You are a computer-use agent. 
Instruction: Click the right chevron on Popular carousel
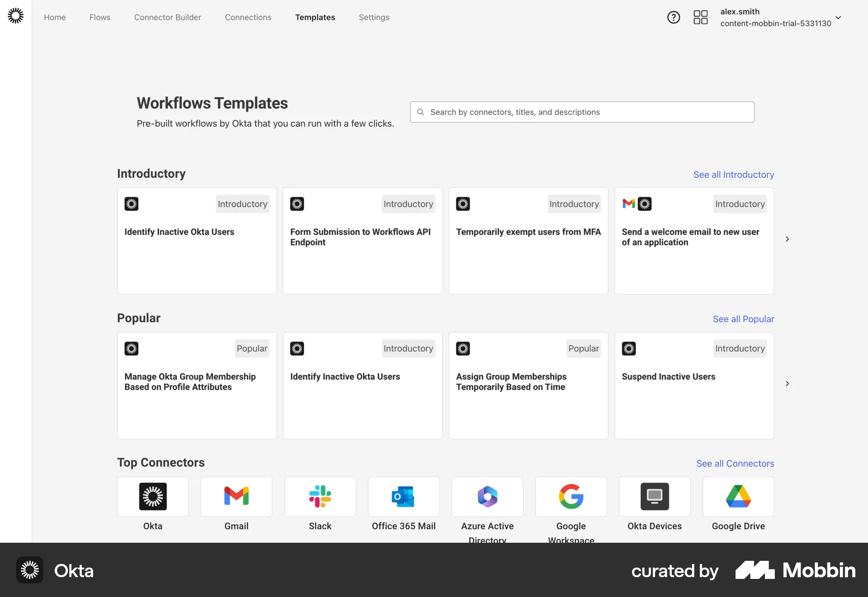click(788, 383)
